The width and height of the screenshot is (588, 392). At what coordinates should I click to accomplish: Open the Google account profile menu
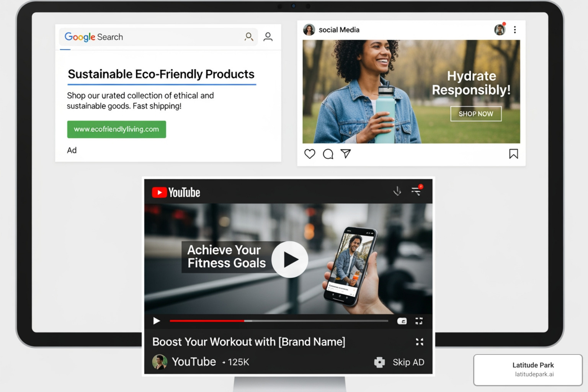pos(268,37)
